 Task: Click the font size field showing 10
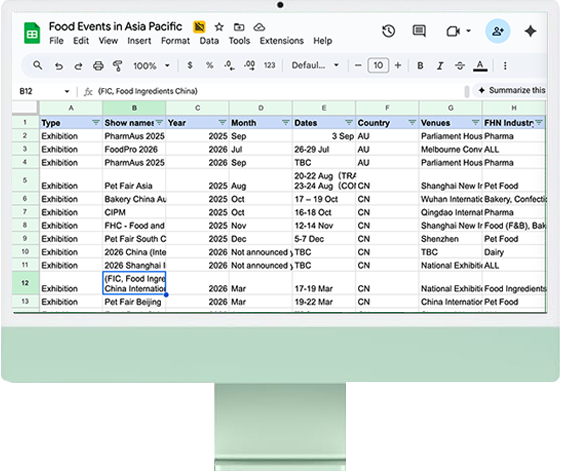378,66
